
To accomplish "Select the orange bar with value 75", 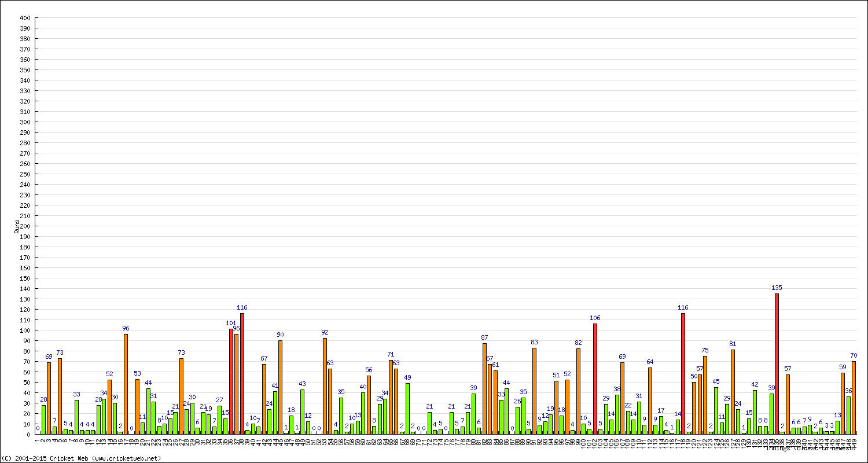I will tap(705, 395).
